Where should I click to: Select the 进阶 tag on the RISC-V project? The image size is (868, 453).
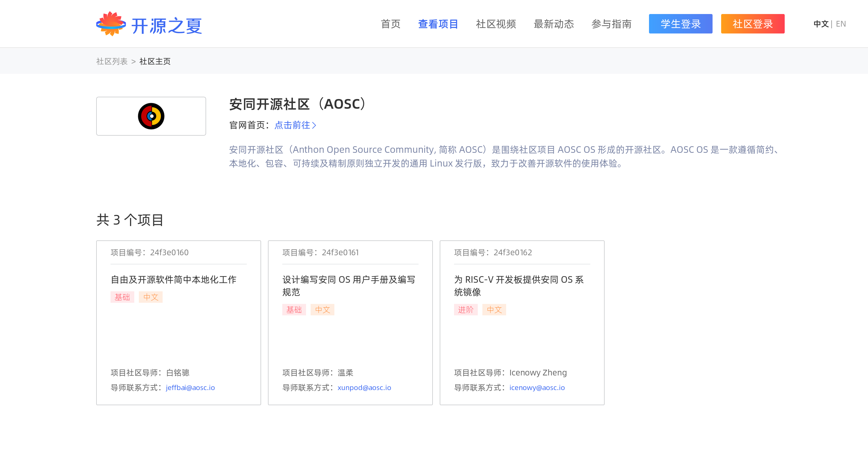(x=466, y=310)
